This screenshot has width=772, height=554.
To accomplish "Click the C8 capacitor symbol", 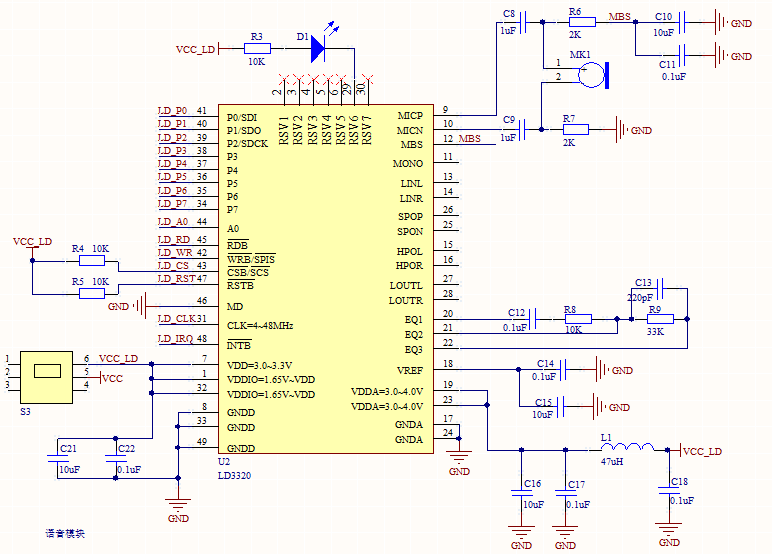I will tap(523, 22).
